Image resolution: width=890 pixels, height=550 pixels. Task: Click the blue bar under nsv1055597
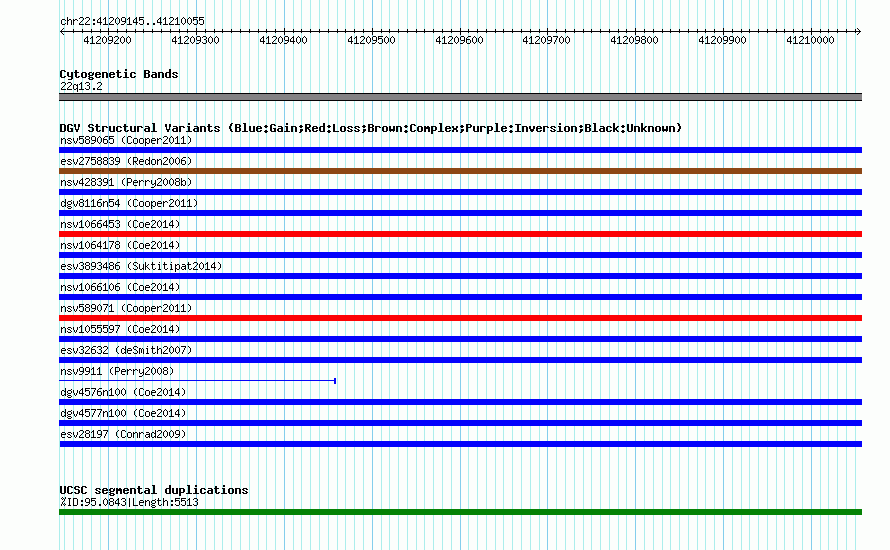point(460,339)
